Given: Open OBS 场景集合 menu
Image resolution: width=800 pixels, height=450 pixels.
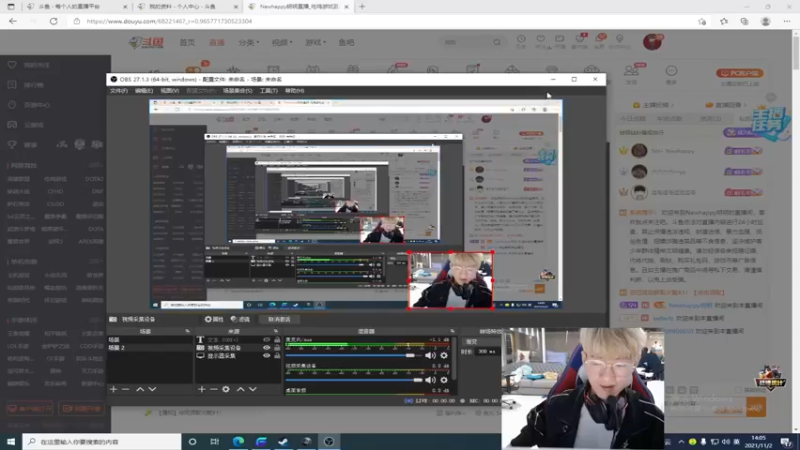Looking at the screenshot, I should (x=238, y=91).
